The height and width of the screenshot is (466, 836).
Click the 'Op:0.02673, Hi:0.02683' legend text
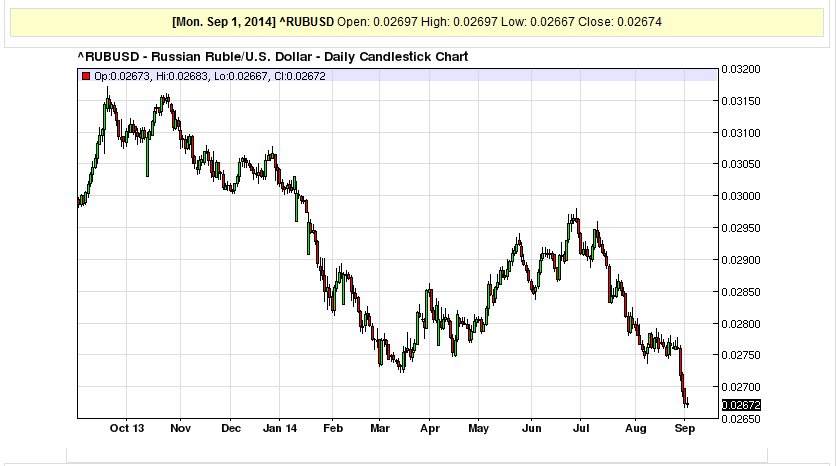(151, 76)
